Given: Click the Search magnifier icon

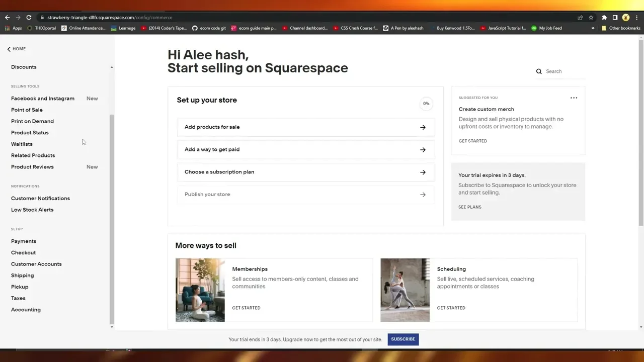Looking at the screenshot, I should pyautogui.click(x=539, y=71).
